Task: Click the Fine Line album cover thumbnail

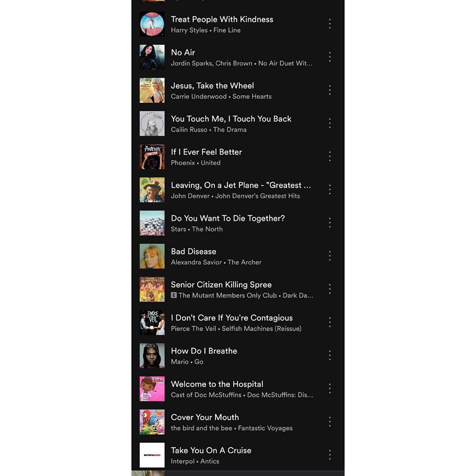Action: tap(152, 24)
